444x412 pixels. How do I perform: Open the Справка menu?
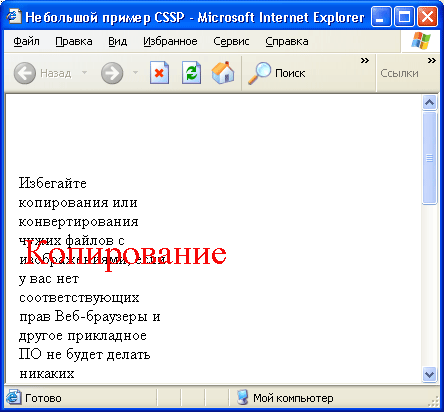[x=287, y=41]
